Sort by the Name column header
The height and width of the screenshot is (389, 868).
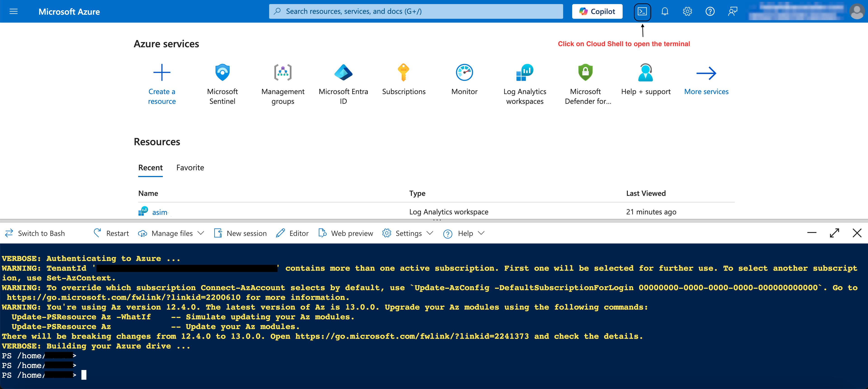tap(148, 193)
